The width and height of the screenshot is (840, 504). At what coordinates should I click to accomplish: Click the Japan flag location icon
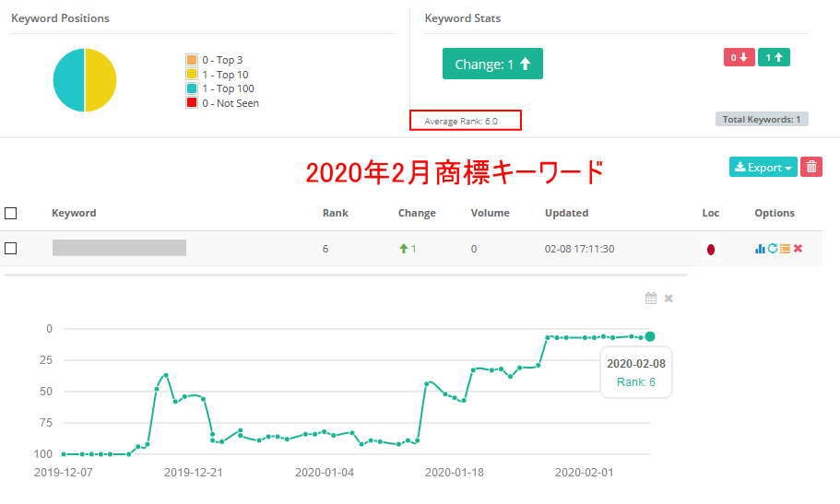pyautogui.click(x=710, y=249)
